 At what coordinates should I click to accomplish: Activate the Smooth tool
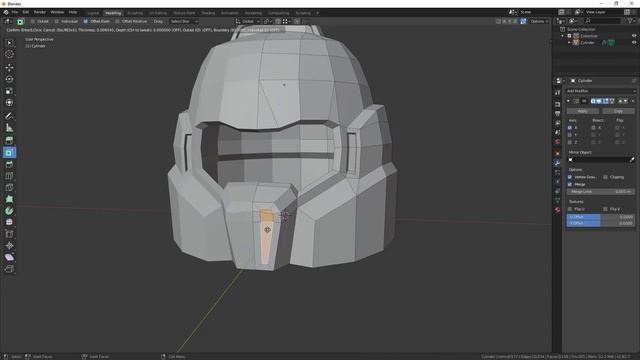[9, 222]
